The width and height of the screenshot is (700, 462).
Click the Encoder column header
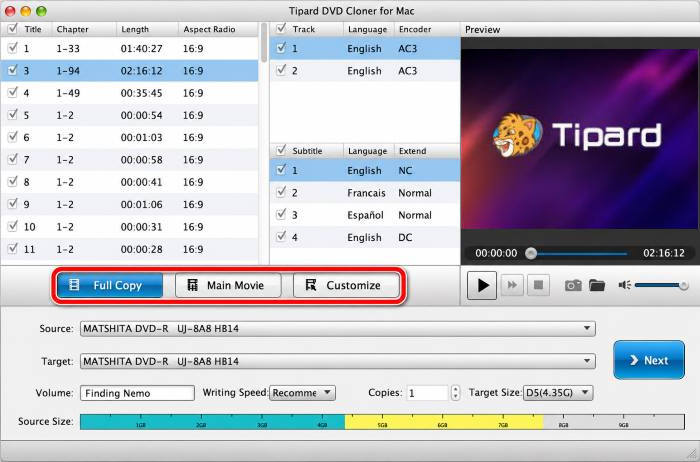tap(427, 29)
